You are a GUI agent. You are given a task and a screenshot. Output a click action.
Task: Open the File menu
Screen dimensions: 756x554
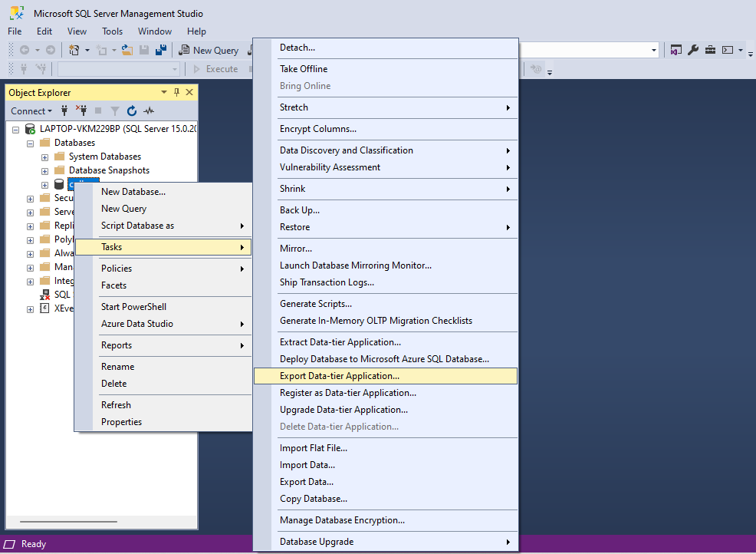(x=15, y=31)
